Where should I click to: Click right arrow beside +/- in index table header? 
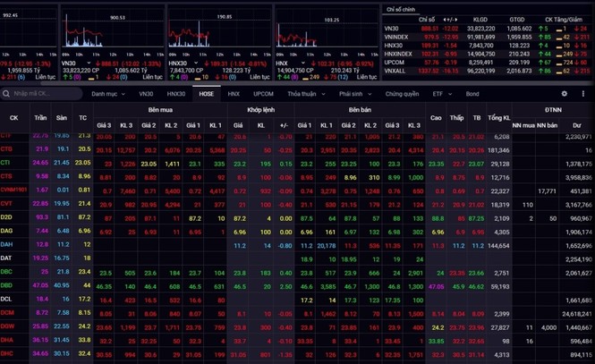tap(456, 20)
